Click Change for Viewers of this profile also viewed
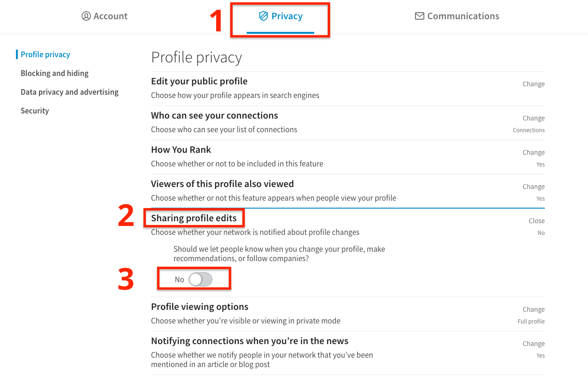The height and width of the screenshot is (383, 588). (x=534, y=187)
